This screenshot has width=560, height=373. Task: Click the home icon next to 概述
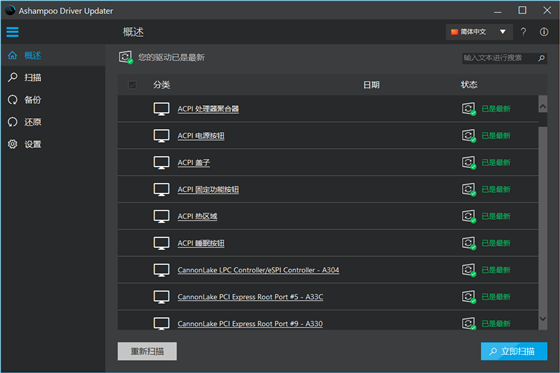point(12,55)
